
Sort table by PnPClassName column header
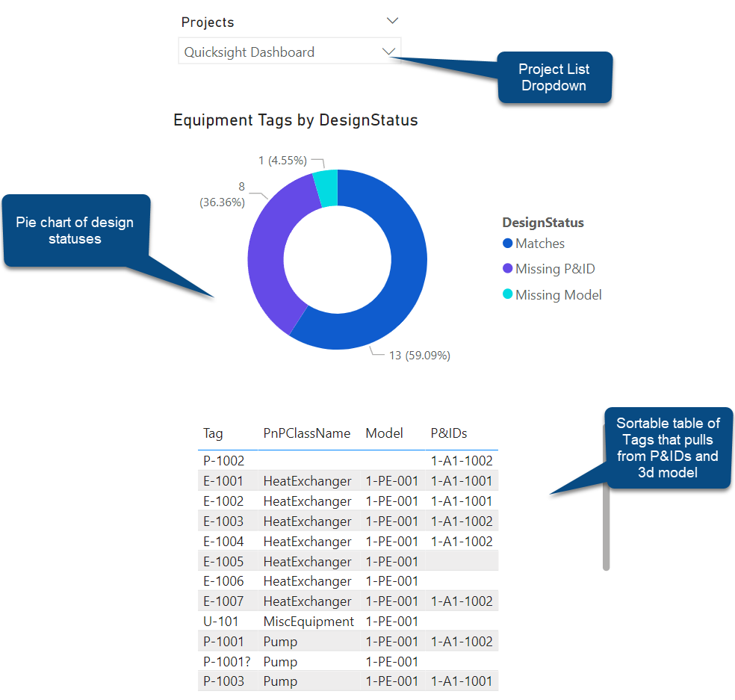point(306,433)
